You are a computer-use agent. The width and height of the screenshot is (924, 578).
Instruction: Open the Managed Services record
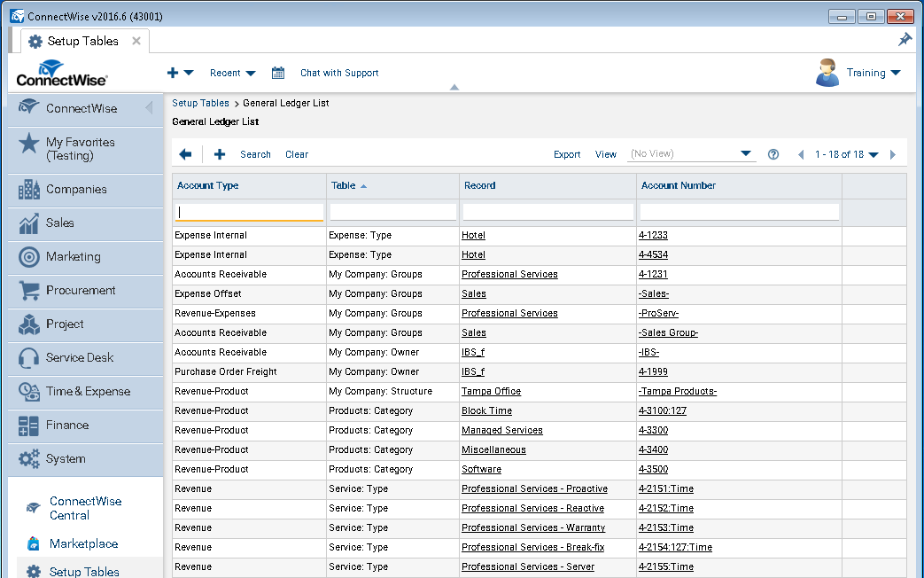(x=502, y=431)
